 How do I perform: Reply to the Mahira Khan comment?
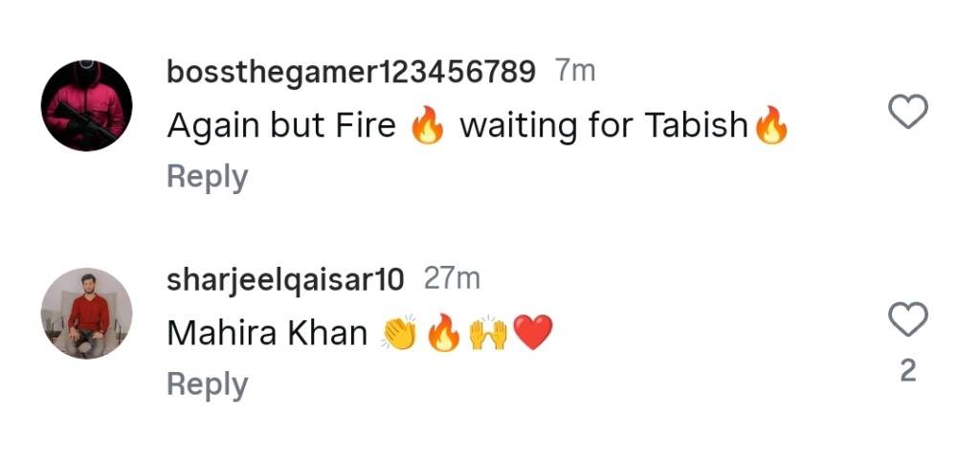point(207,384)
